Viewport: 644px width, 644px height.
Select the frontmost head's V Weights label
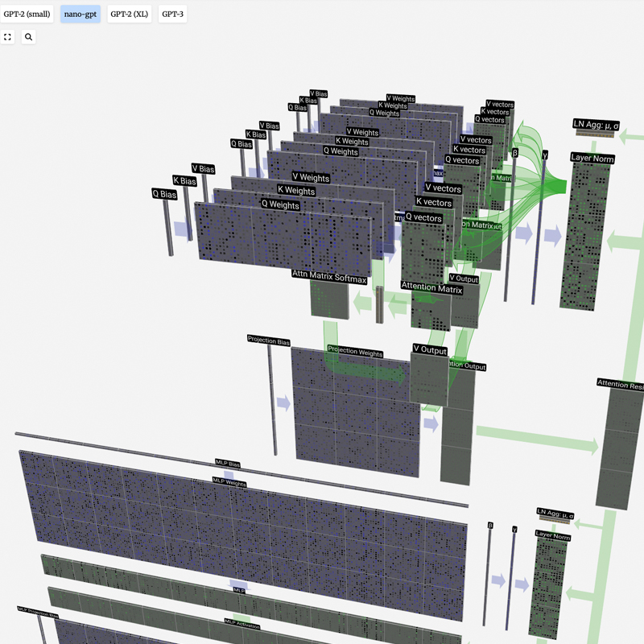tap(311, 177)
